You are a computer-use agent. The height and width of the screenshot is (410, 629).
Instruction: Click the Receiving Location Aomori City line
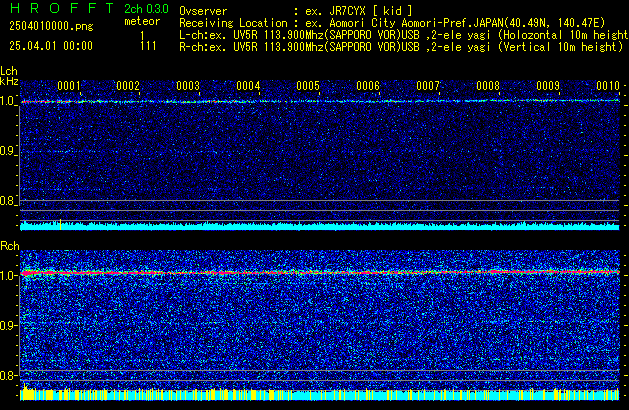click(x=392, y=23)
